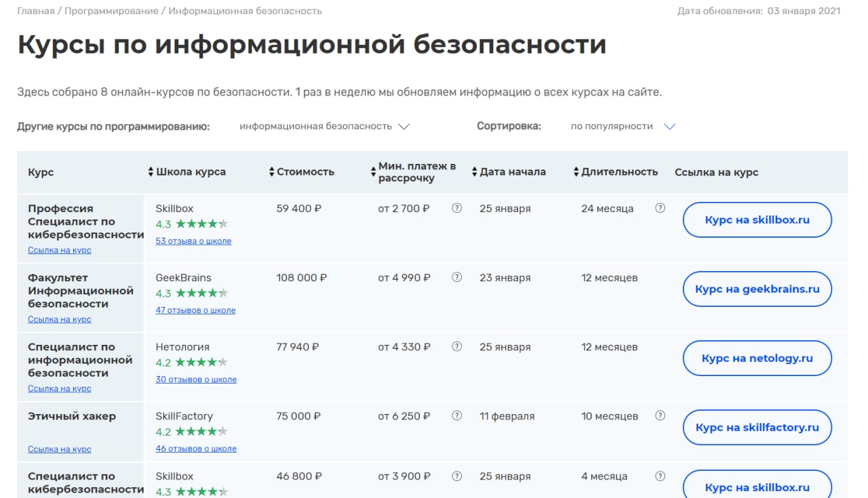Sort the table by Дата начала

pyautogui.click(x=509, y=172)
